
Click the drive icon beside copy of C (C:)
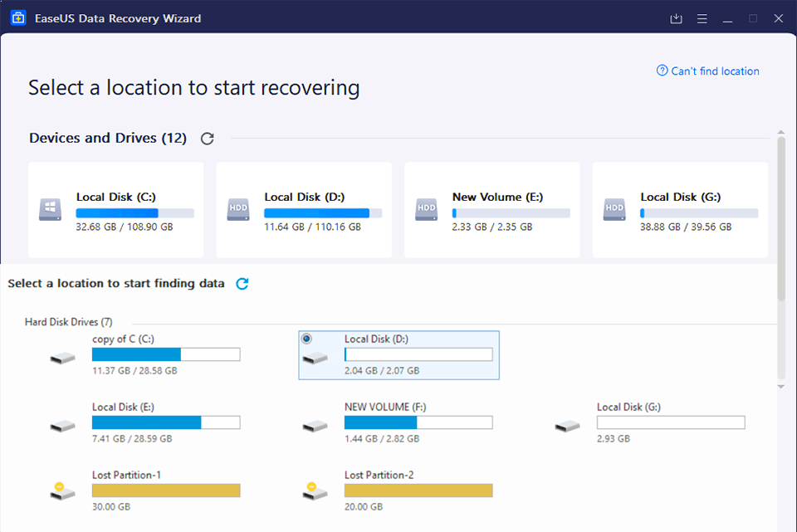(62, 359)
